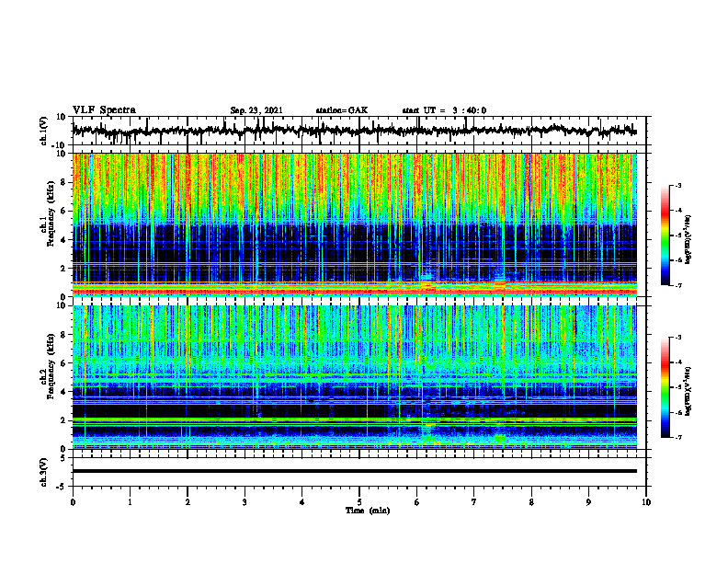Select the "start UT = 3 : 40: 0" text
Screen dimensions: 728x563
(444, 110)
